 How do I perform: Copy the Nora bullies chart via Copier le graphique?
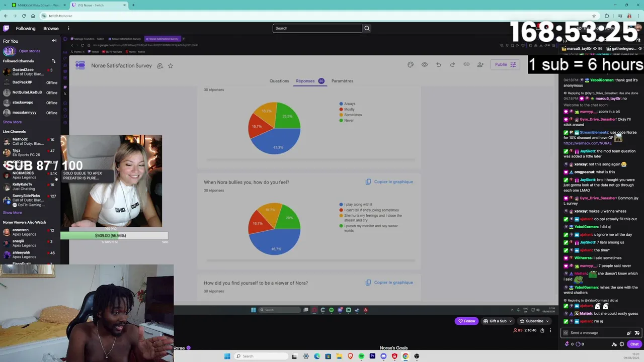tap(389, 182)
